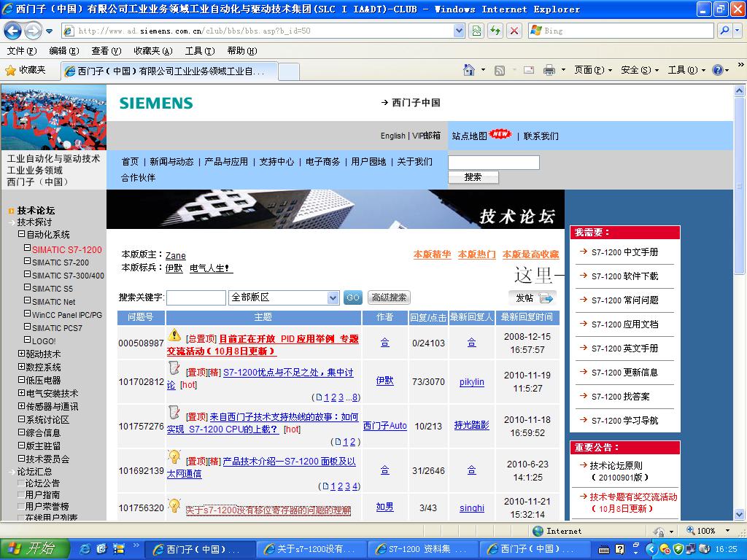Click the Favorites star button
The image size is (747, 560).
(26, 70)
